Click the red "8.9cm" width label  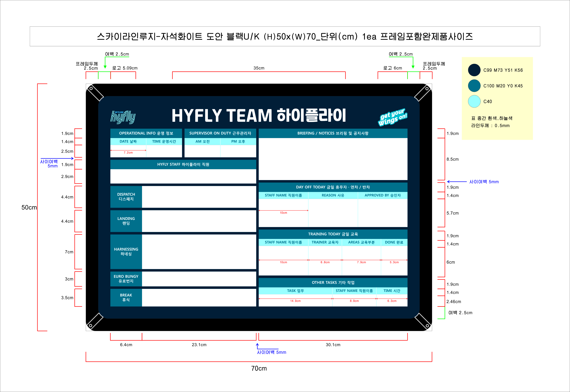click(x=354, y=301)
